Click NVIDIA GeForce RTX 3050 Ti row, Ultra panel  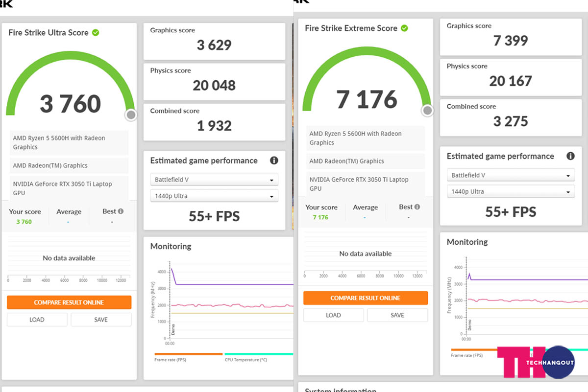click(x=69, y=188)
